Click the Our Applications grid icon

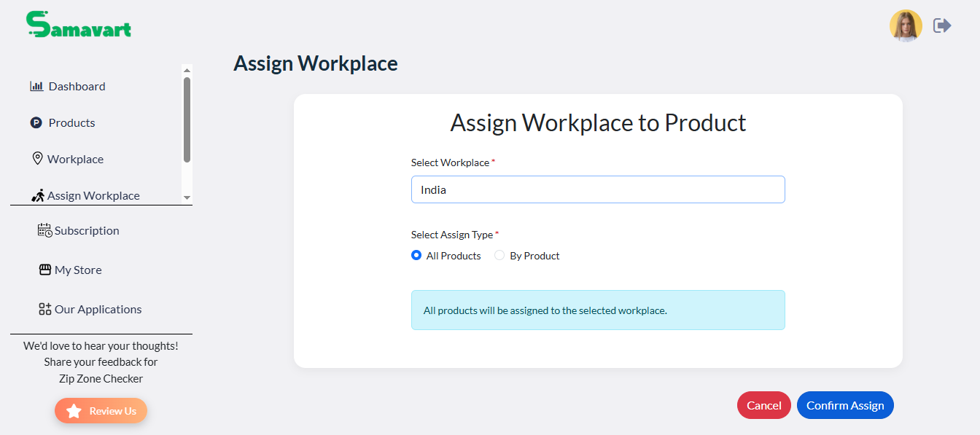click(45, 309)
